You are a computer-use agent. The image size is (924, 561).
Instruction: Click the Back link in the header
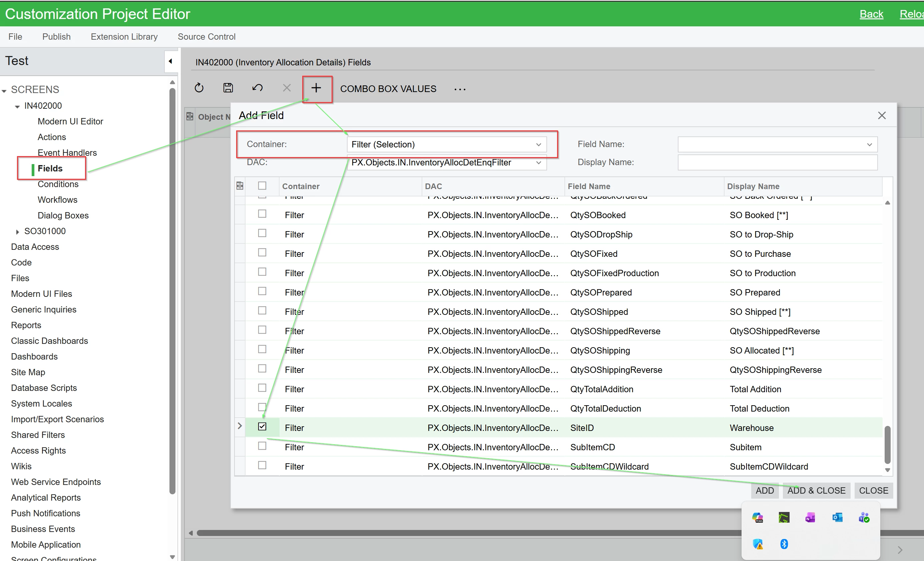point(871,14)
